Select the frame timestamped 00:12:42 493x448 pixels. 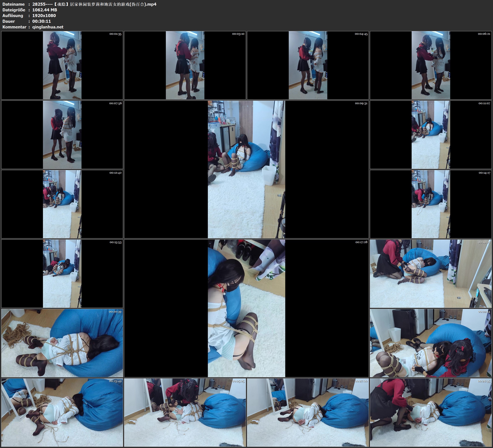click(62, 204)
